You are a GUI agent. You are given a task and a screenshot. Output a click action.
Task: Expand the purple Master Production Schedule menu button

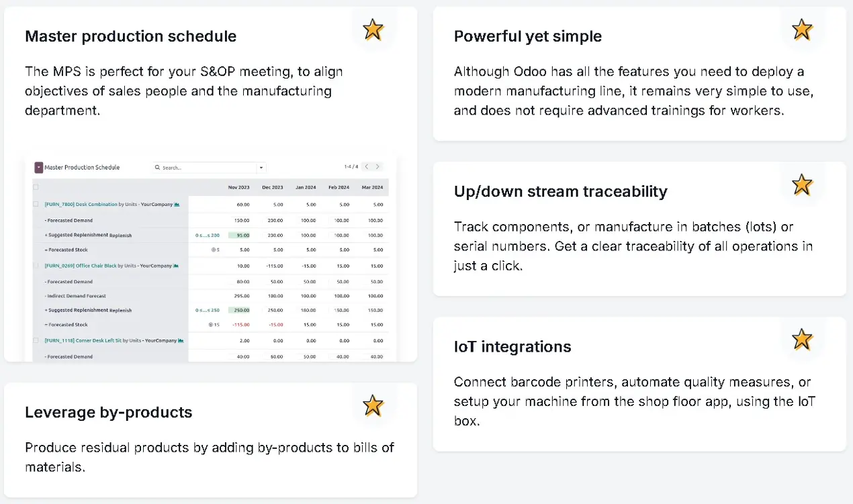point(39,167)
